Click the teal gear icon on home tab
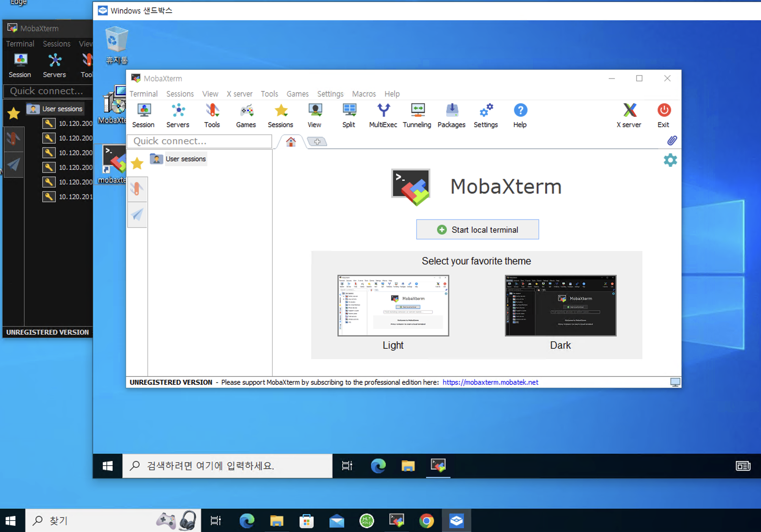Image resolution: width=761 pixels, height=532 pixels. click(x=670, y=160)
